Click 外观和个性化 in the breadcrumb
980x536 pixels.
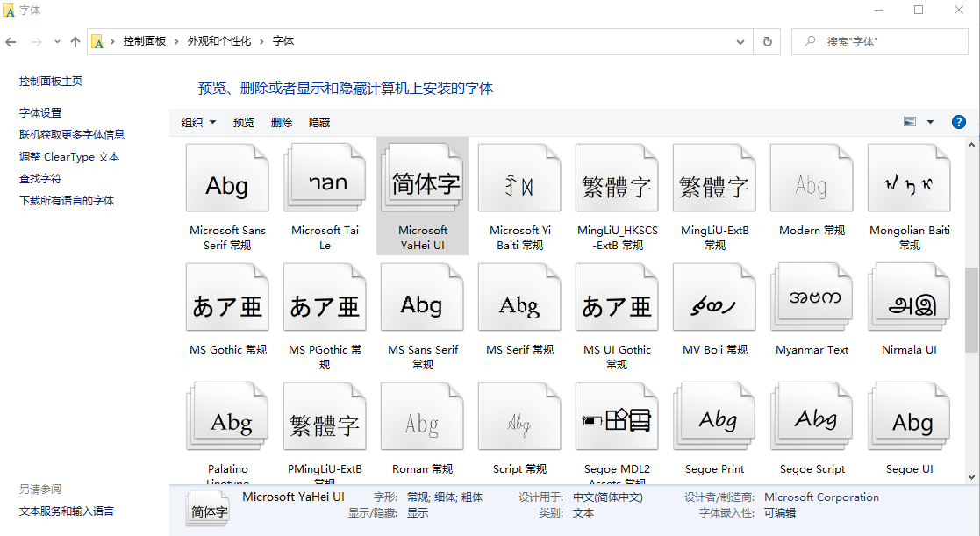(218, 41)
